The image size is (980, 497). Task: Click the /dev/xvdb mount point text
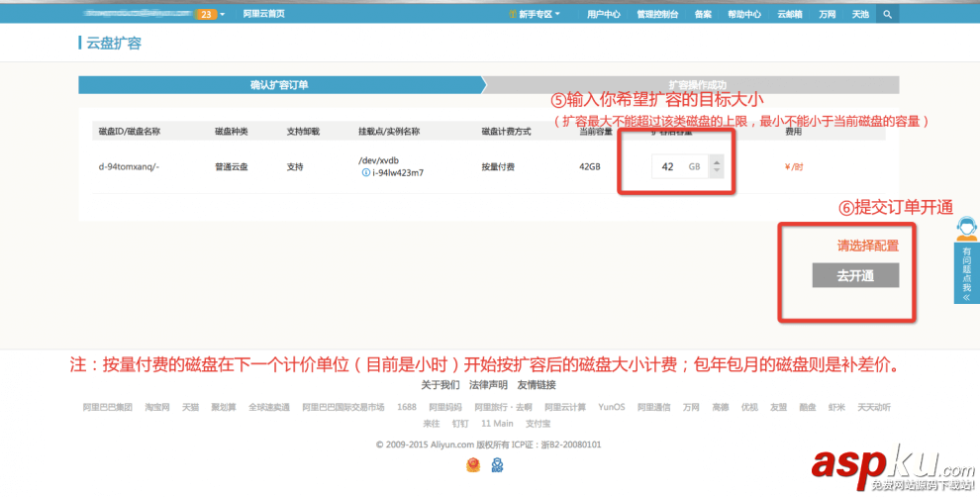(x=378, y=160)
